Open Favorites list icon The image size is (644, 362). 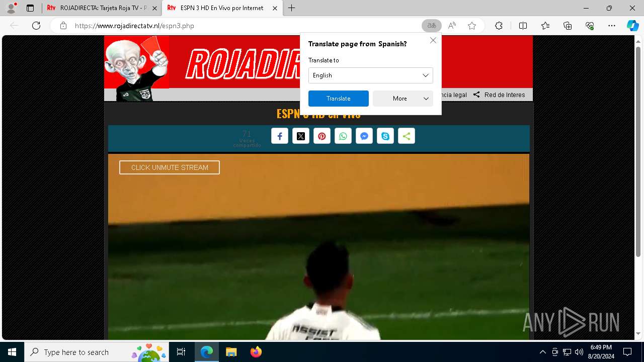(545, 26)
